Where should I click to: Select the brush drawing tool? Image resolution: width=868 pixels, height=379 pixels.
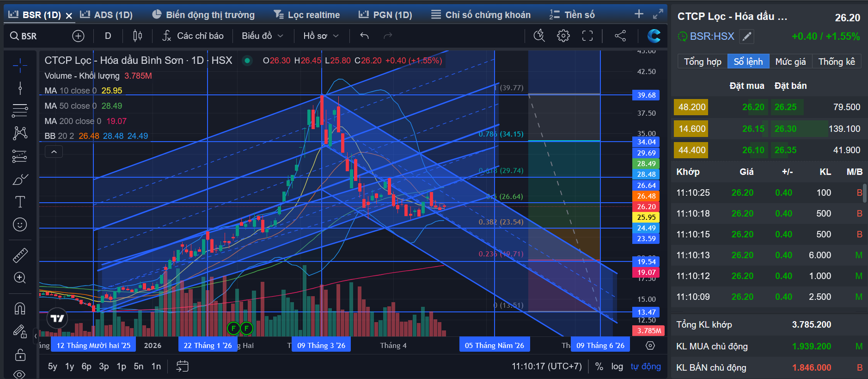(x=20, y=179)
